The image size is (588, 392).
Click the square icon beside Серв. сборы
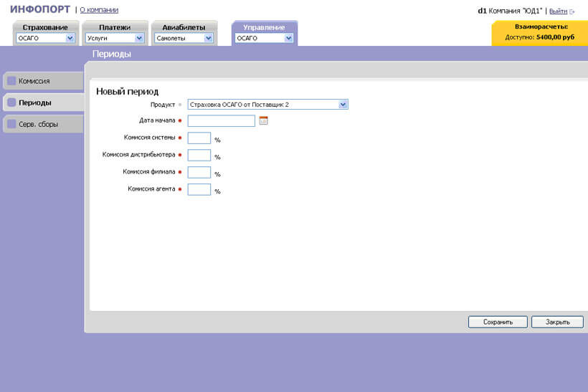tap(11, 124)
